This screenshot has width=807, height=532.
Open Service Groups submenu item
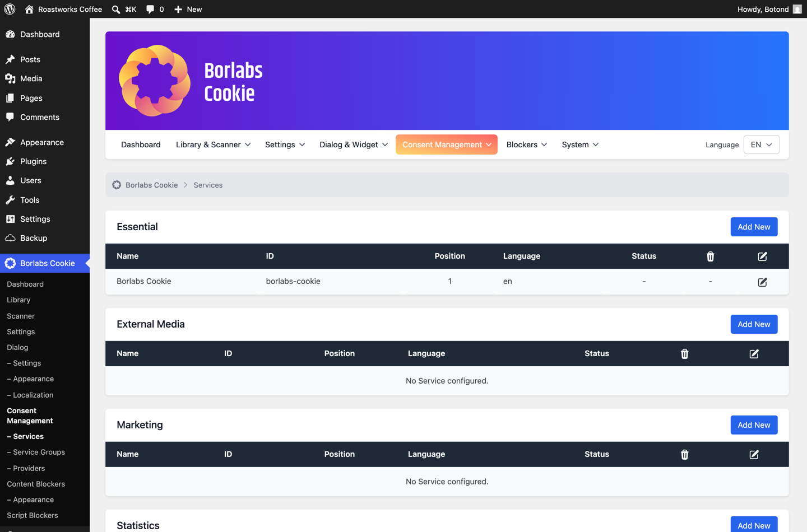[x=36, y=452]
